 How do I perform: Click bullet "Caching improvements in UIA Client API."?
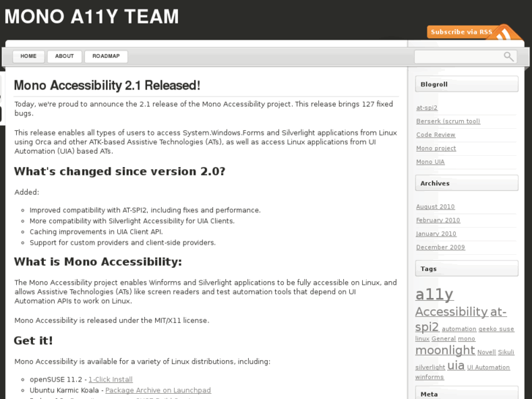96,232
